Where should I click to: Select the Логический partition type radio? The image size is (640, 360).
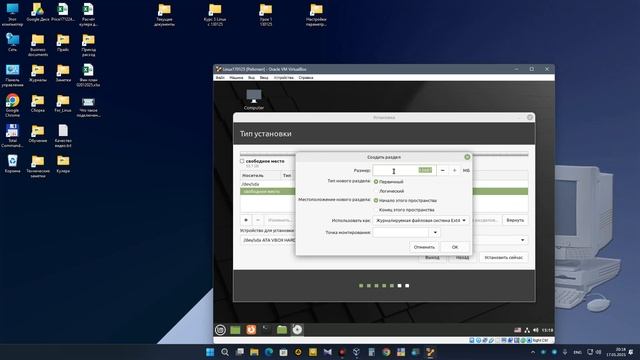[376, 191]
